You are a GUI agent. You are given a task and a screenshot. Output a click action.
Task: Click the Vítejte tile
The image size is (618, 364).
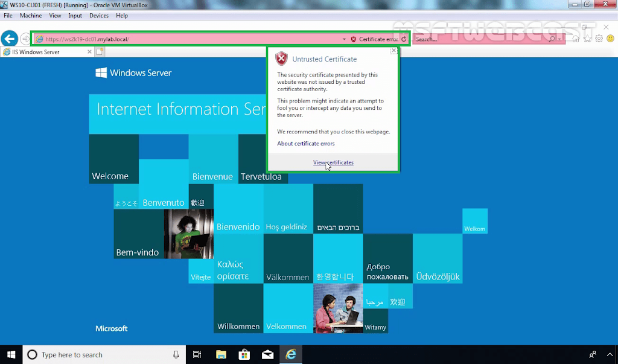tap(201, 271)
